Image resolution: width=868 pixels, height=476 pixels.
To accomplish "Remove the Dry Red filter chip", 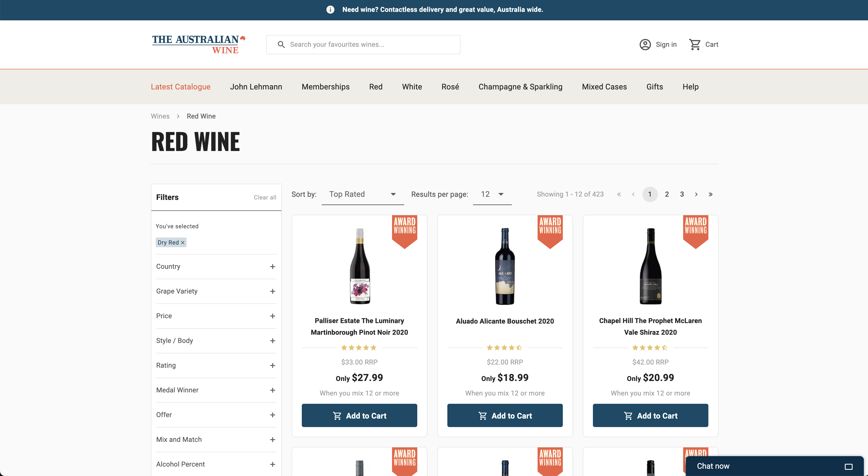I will 183,242.
